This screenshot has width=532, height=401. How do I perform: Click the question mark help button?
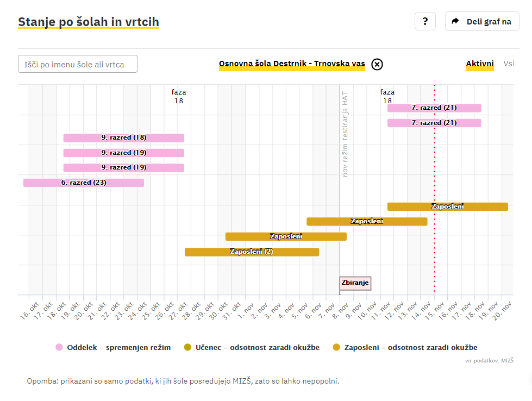(425, 22)
